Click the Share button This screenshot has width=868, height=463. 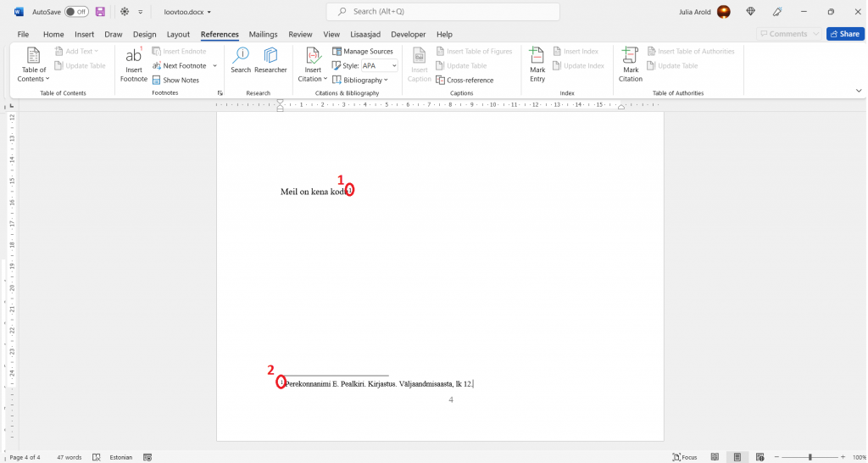point(845,34)
